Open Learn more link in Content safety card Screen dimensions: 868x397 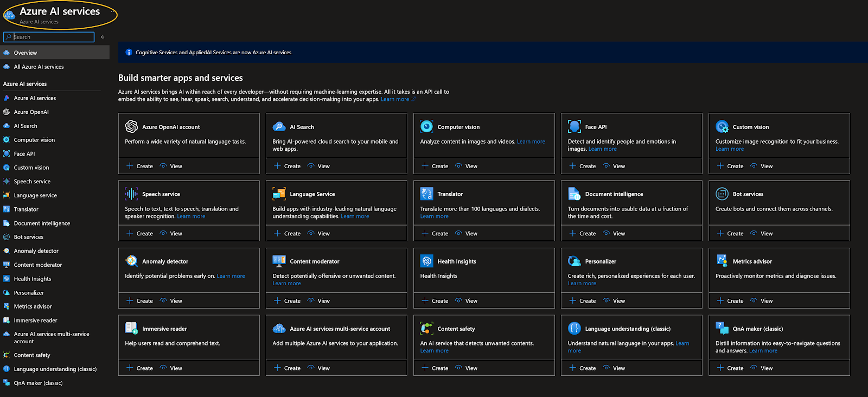[435, 350]
